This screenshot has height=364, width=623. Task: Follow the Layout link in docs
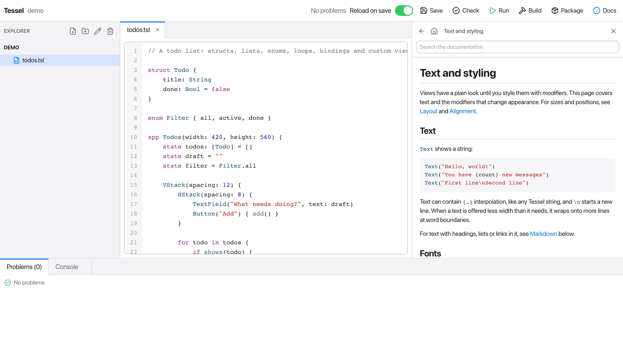[x=428, y=111]
